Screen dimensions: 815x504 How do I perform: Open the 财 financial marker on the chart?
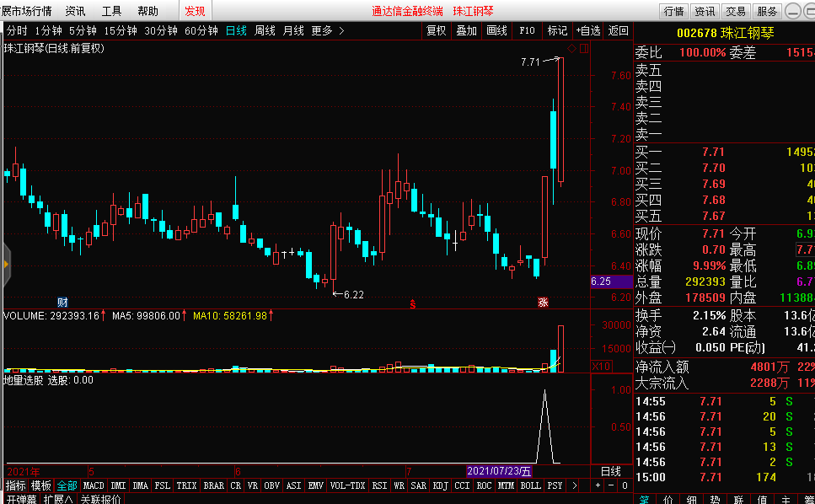click(62, 302)
